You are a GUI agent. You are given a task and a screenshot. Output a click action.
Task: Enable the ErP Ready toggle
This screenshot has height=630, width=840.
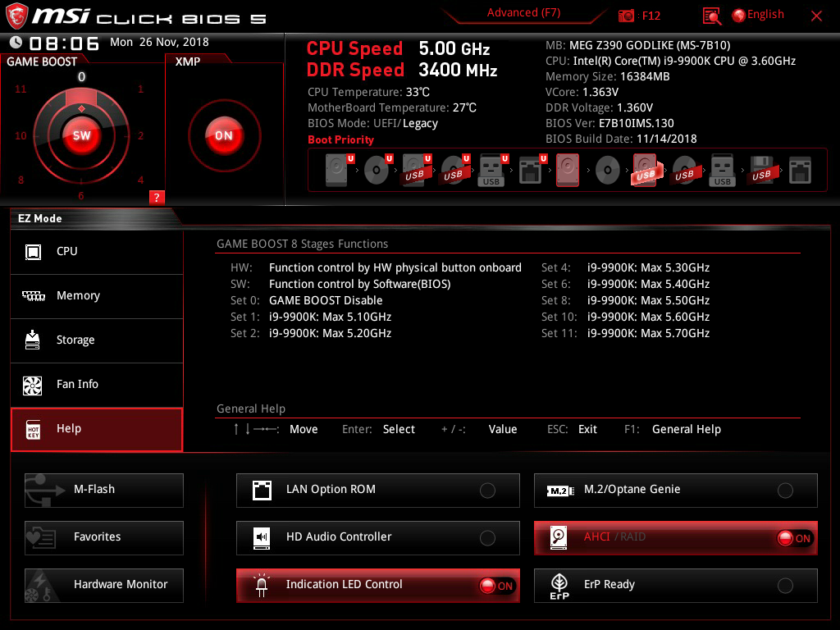tap(785, 586)
